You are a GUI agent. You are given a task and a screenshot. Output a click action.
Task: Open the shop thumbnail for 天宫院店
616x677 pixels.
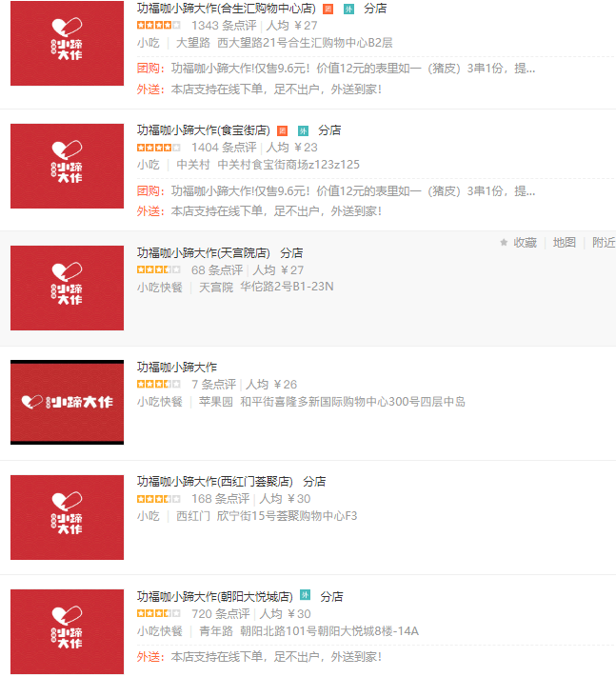click(67, 288)
